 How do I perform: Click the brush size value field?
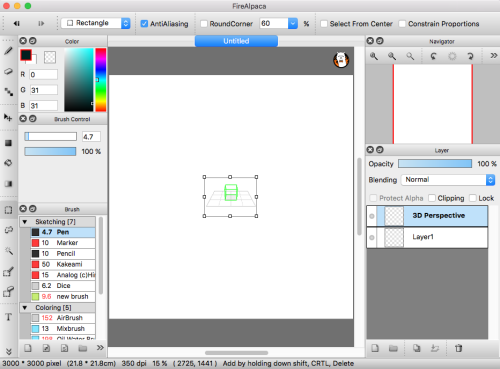(91, 137)
